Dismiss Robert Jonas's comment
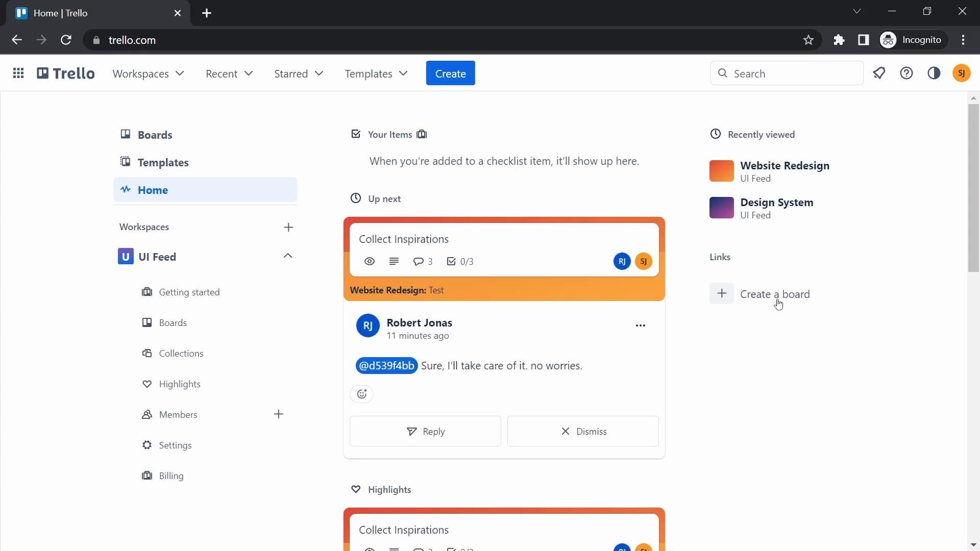 tap(583, 432)
